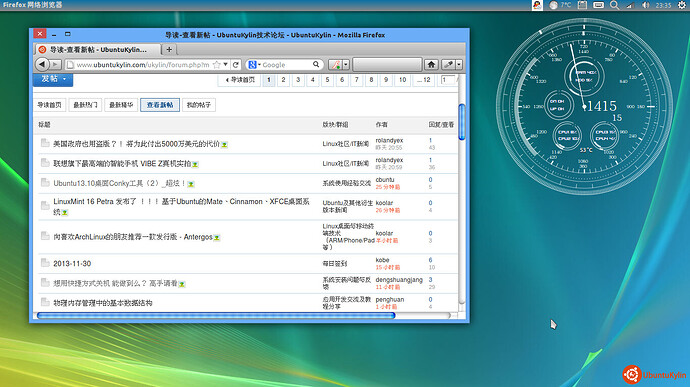The image size is (690, 387).
Task: Open the Ubuntu13.10桌面Conky工具 thread
Action: click(119, 183)
